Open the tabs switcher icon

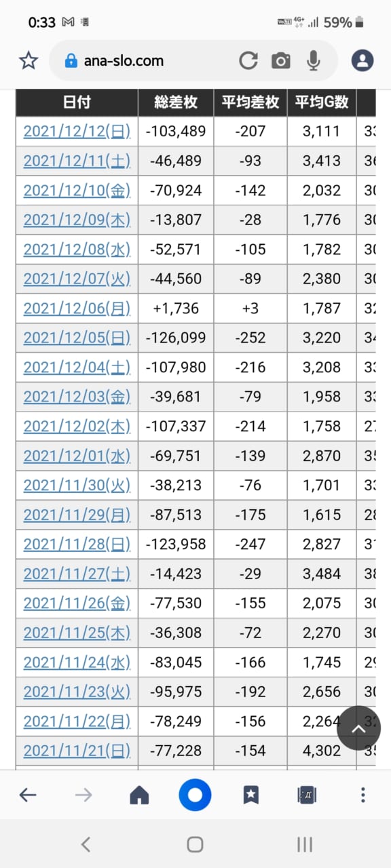307,795
